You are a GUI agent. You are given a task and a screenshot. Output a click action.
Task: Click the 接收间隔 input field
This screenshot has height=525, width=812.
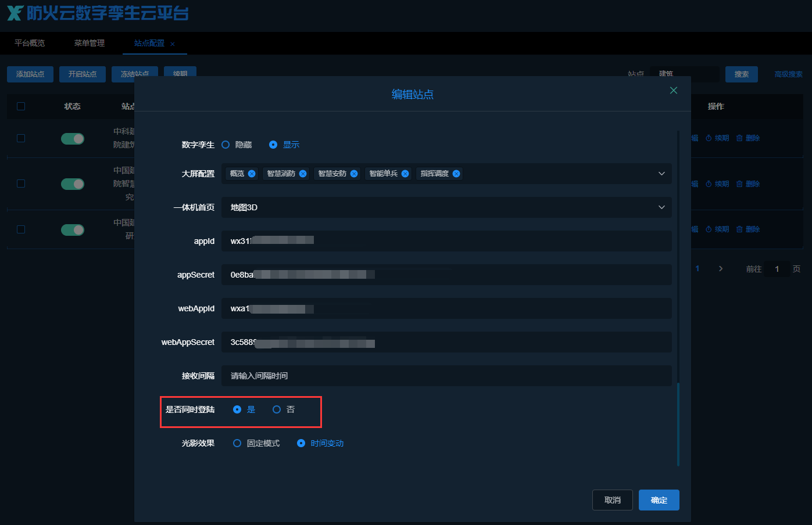(446, 376)
